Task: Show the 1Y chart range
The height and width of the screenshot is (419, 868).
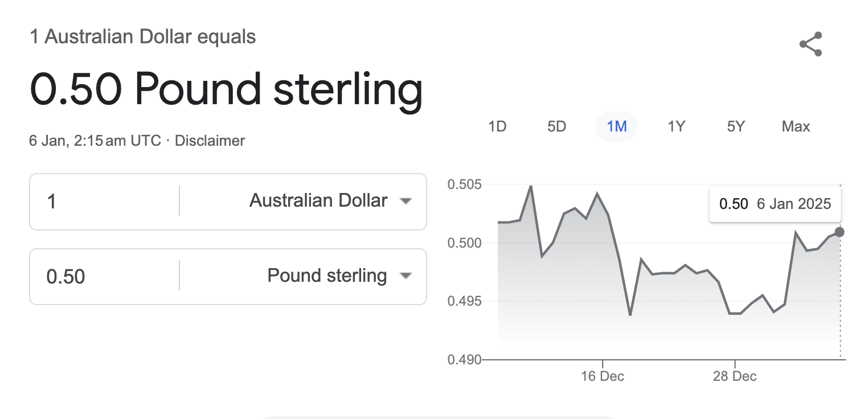Action: pyautogui.click(x=676, y=126)
